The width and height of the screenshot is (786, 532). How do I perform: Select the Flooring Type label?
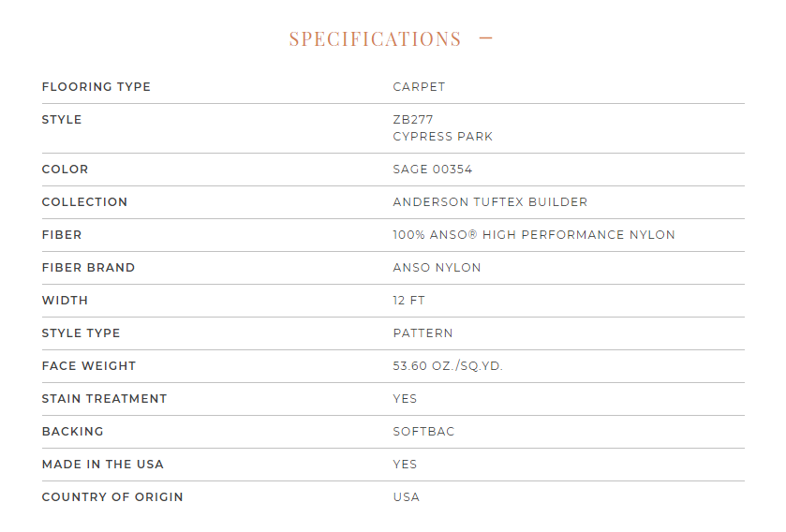pos(96,87)
